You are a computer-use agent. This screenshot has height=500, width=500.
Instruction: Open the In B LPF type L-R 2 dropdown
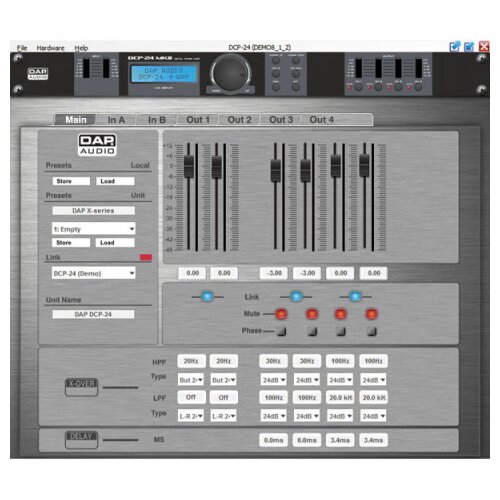coord(223,416)
